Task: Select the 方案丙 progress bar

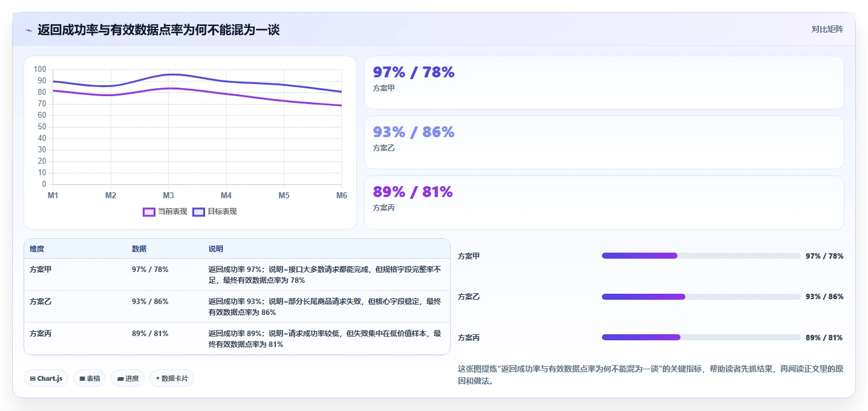Action: coord(701,337)
